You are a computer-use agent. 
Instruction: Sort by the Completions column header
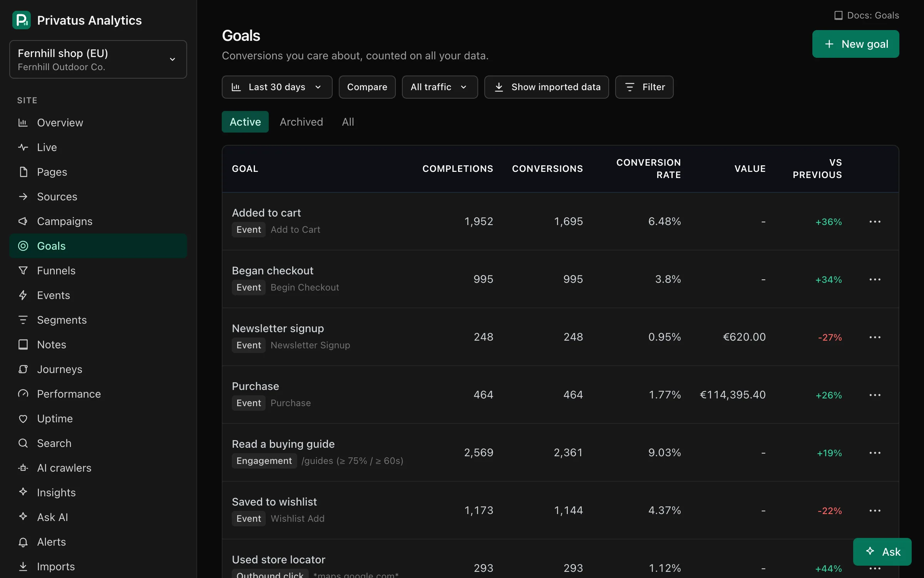457,169
